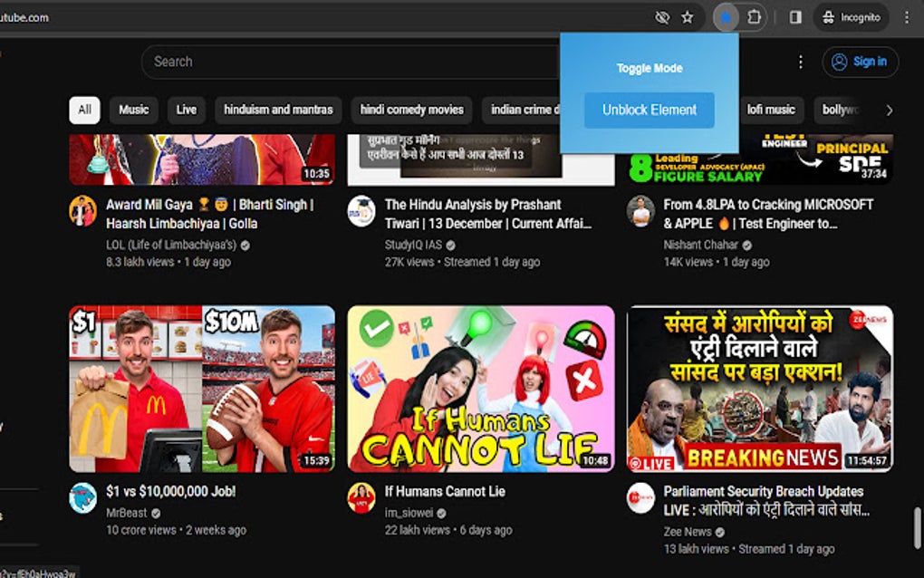Viewport: 924px width, 578px height.
Task: Select the All filter chip
Action: tap(84, 110)
